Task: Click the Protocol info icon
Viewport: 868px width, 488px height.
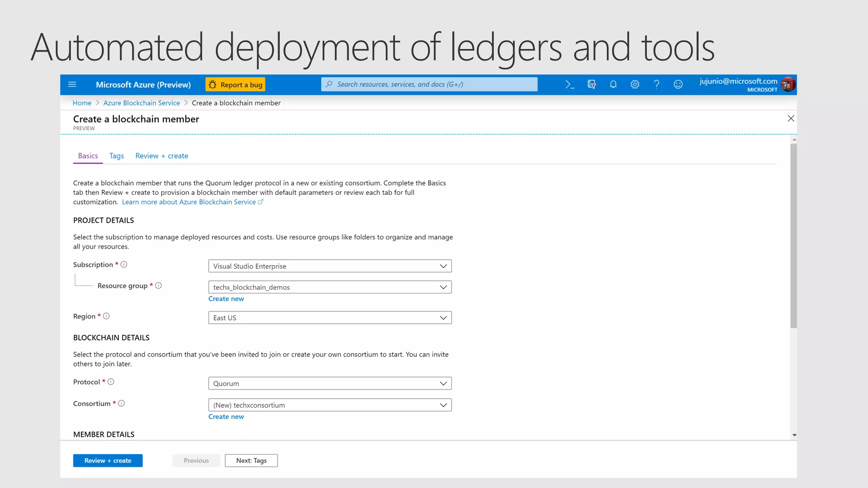Action: [x=111, y=382]
